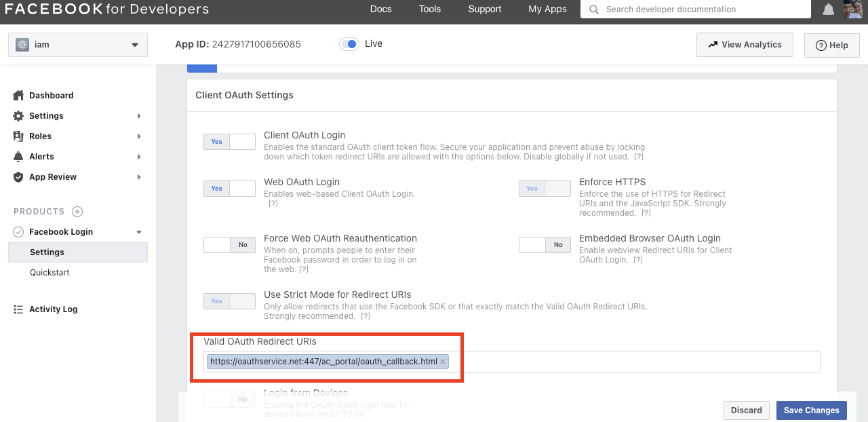Viewport: 868px width, 422px height.
Task: Click the user profile avatar
Action: pos(852,9)
